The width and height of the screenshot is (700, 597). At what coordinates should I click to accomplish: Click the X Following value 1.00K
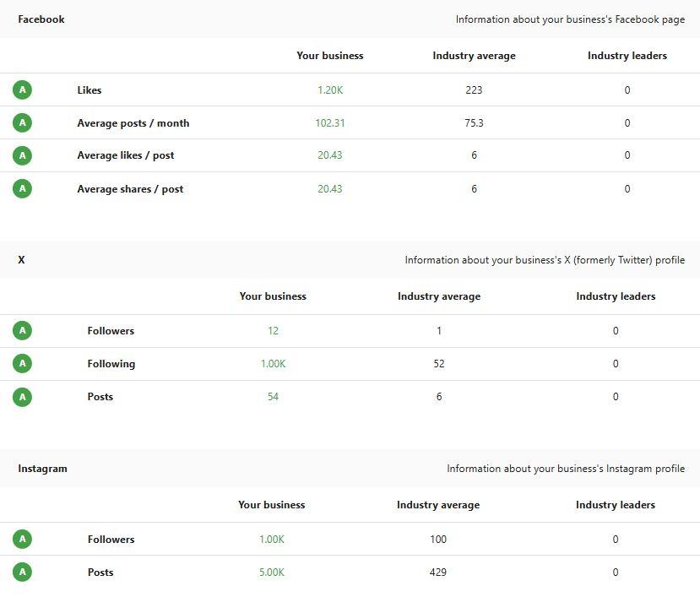[x=273, y=364]
